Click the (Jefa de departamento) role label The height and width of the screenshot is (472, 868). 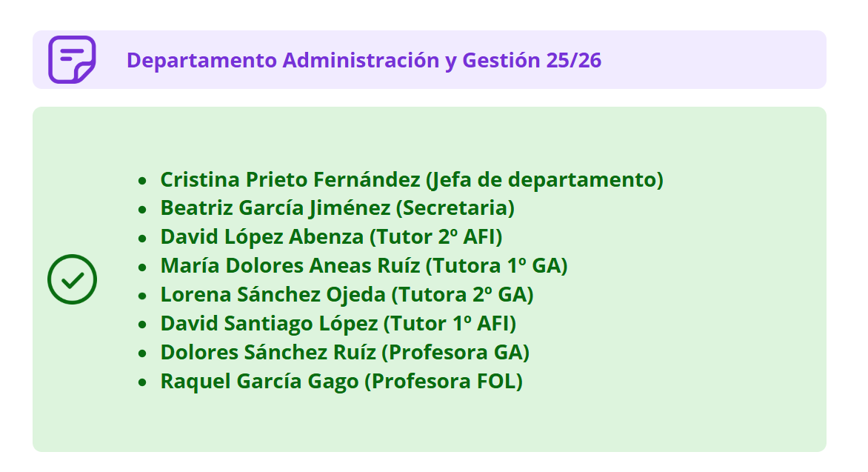click(544, 179)
